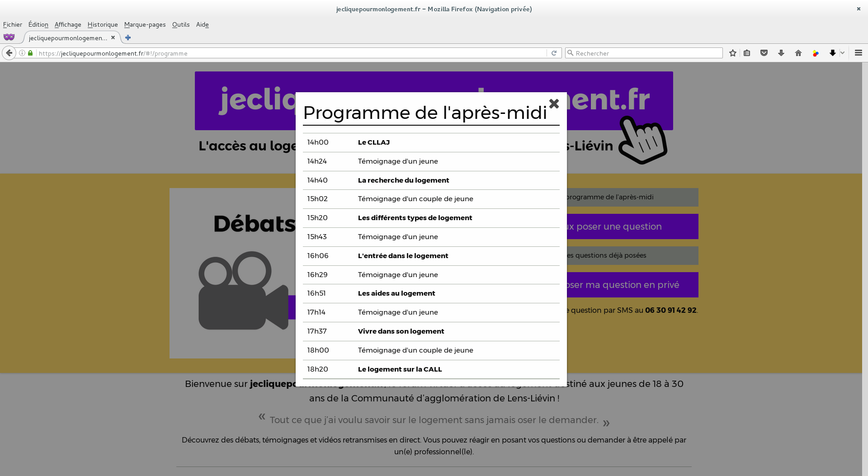This screenshot has width=868, height=476.
Task: Click the video camera Débats image
Action: [233, 273]
